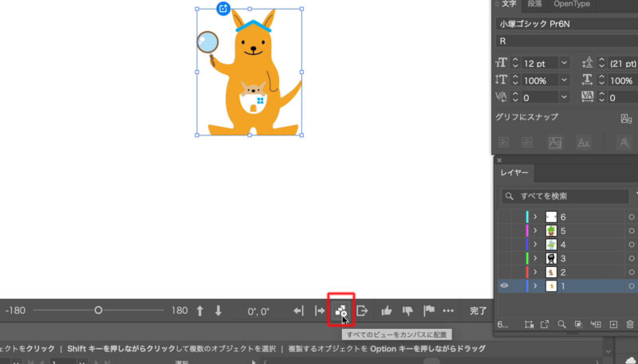Click the leading (21 pt) stepper arrows
Screen dimensions: 638x364
tap(601, 63)
